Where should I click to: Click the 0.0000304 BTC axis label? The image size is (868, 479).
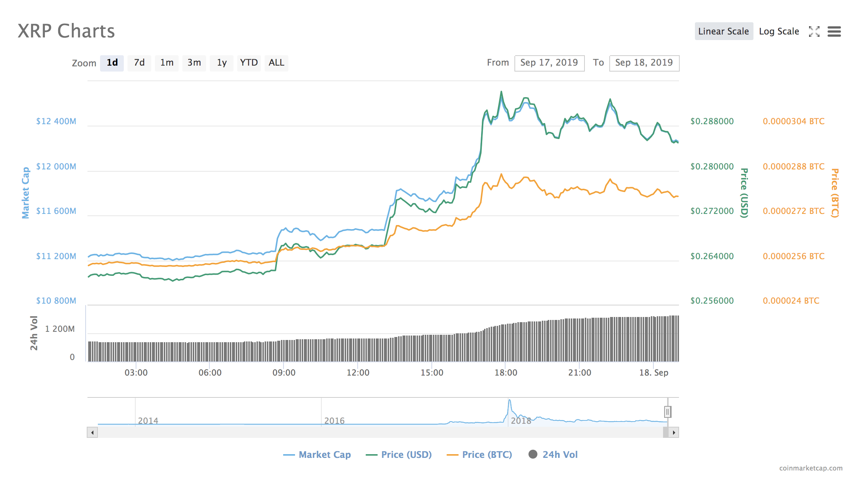[x=794, y=121]
